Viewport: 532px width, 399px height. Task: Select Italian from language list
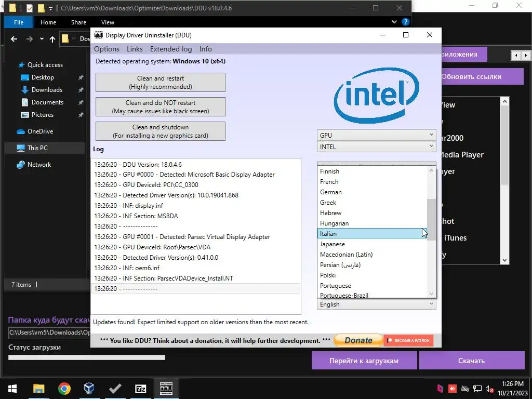pyautogui.click(x=372, y=234)
